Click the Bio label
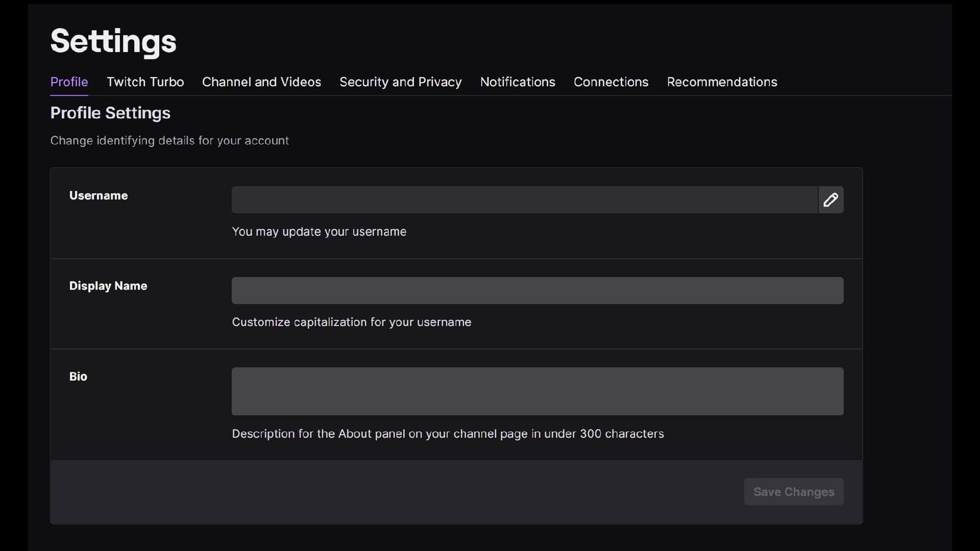980x551 pixels. click(78, 376)
